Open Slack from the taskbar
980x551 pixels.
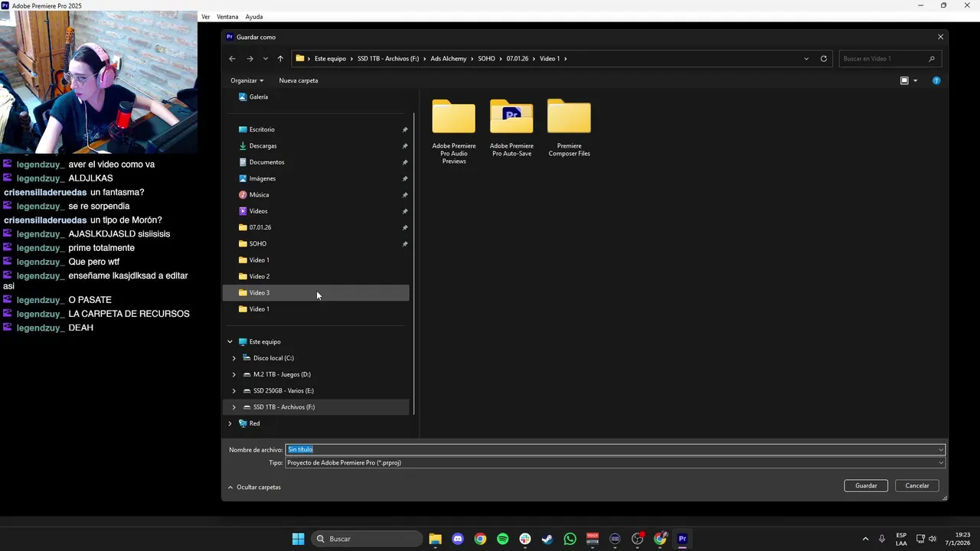[x=524, y=539]
